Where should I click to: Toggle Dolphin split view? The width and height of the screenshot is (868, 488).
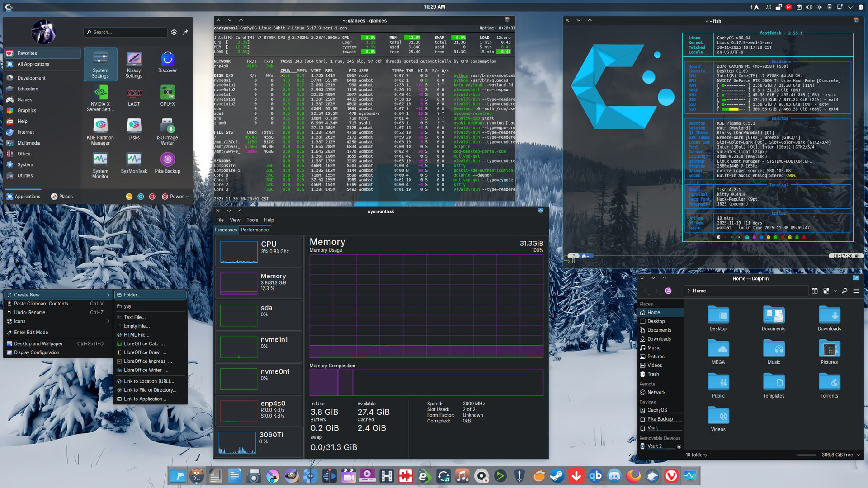[815, 291]
